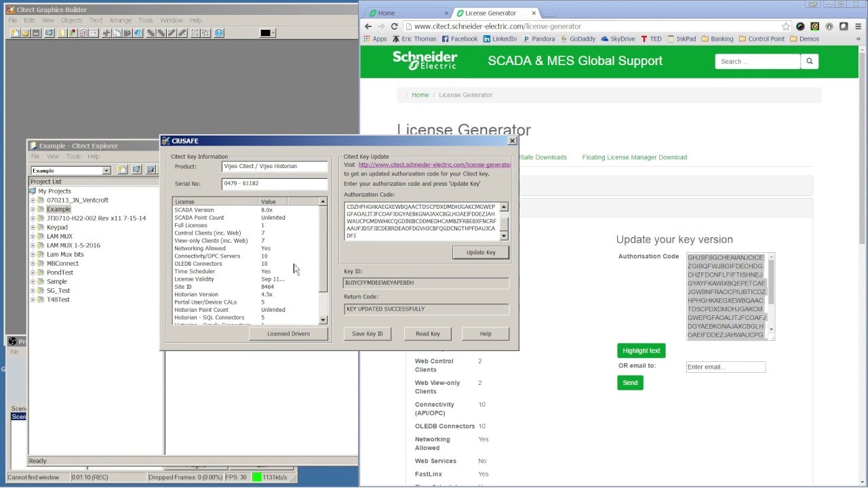
Task: Expand the LAM MUX project node
Action: [x=33, y=237]
